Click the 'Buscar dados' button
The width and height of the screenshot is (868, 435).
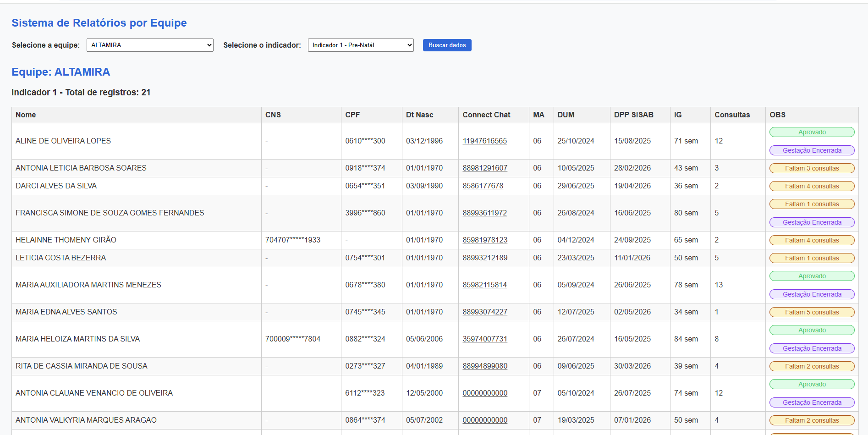[447, 45]
